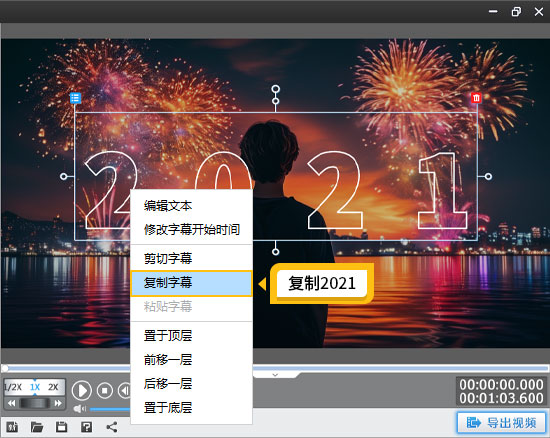
Task: Stop playback with the square stop button
Action: click(x=105, y=390)
